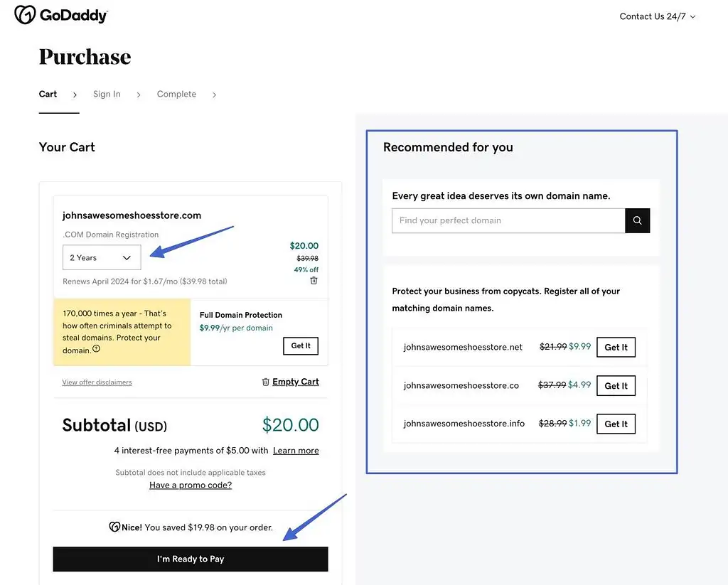The image size is (728, 585).
Task: Remove domain using the trash icon
Action: pyautogui.click(x=314, y=281)
